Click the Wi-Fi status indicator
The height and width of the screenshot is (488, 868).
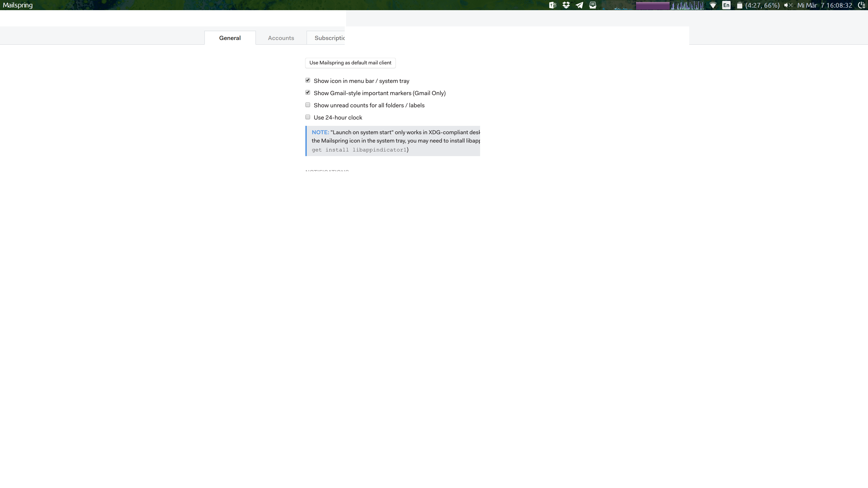pyautogui.click(x=713, y=5)
